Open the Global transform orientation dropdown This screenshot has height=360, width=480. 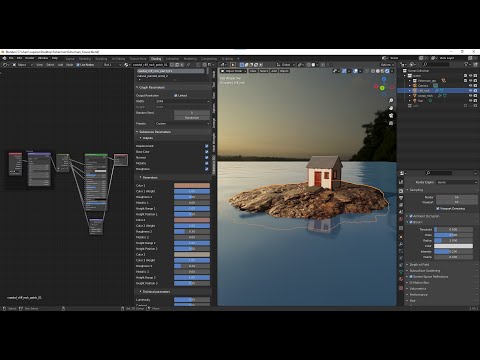[286, 65]
